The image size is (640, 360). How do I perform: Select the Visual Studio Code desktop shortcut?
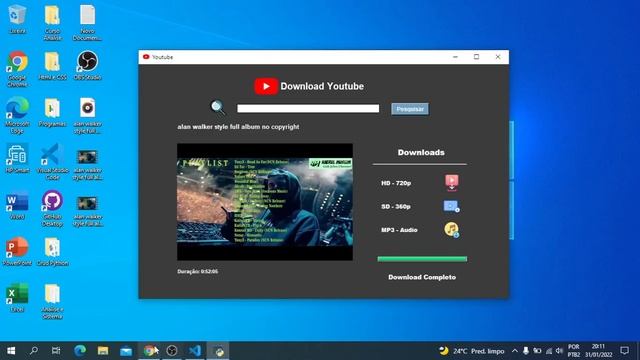[x=52, y=162]
